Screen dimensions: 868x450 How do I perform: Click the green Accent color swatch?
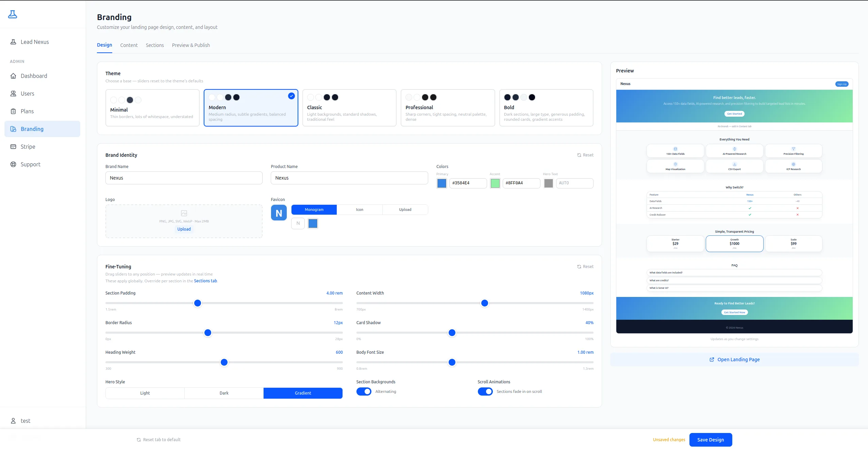(x=495, y=183)
